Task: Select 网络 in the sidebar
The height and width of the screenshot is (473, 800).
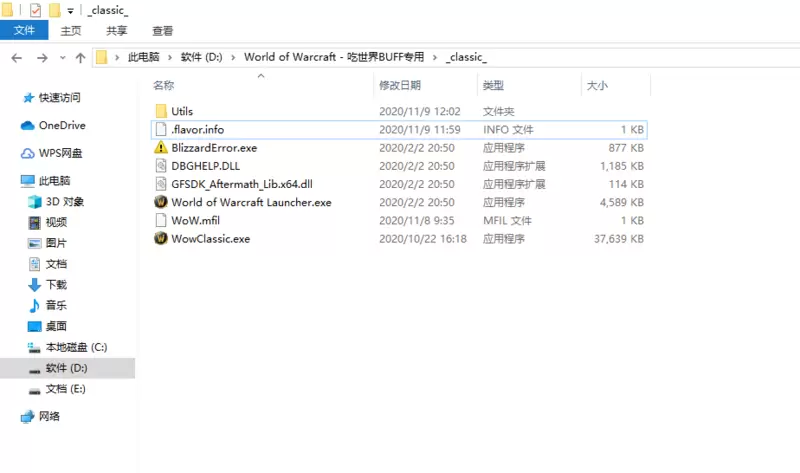Action: [49, 416]
